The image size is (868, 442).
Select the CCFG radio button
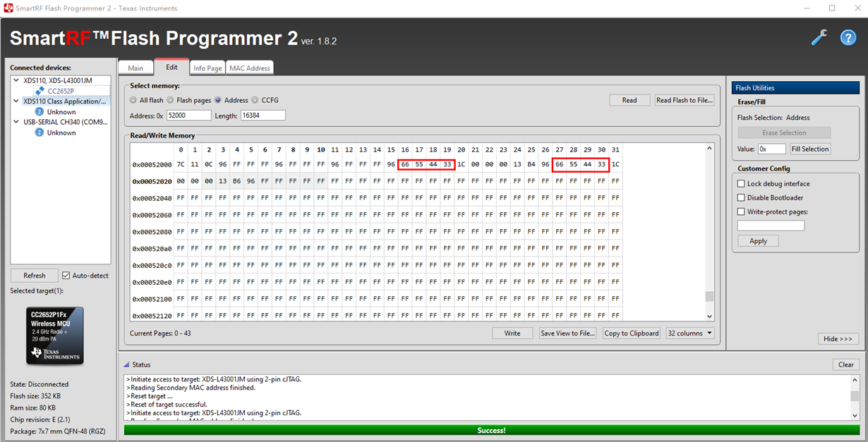click(255, 100)
